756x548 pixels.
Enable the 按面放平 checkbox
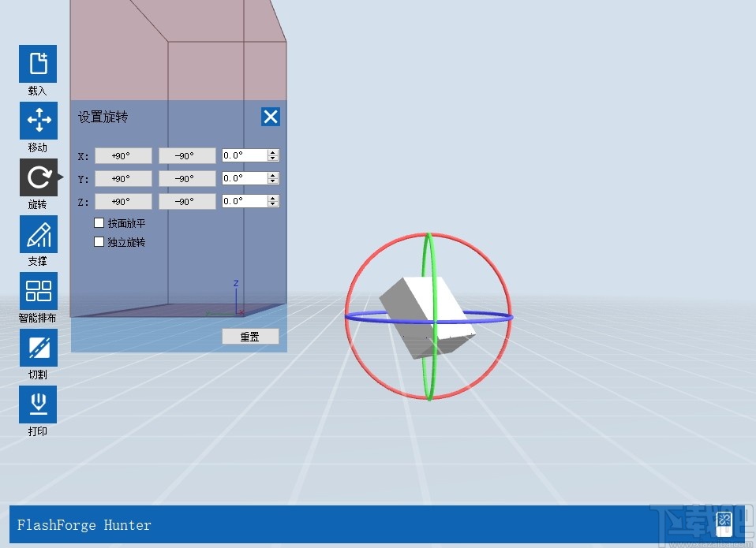coord(99,222)
